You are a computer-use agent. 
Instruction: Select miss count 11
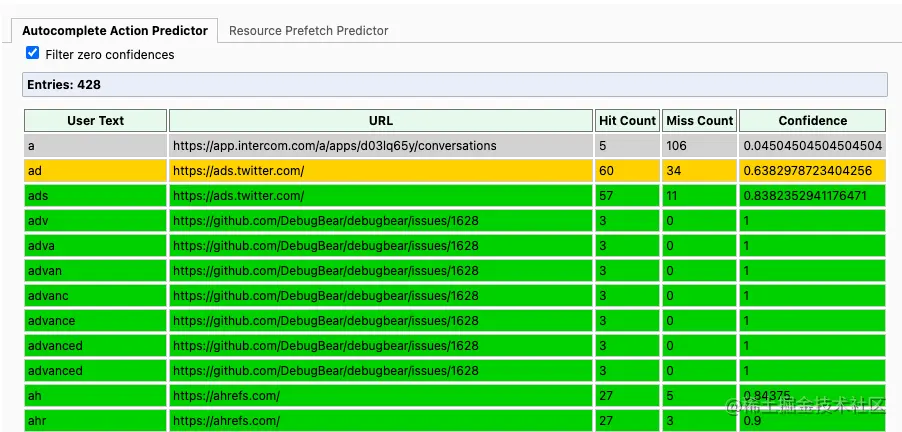coord(700,196)
